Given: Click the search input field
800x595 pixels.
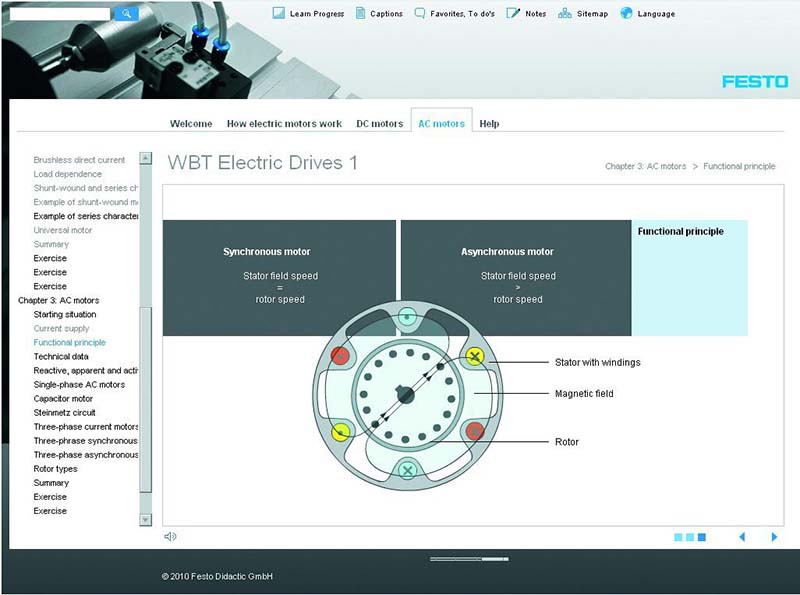Looking at the screenshot, I should [60, 14].
